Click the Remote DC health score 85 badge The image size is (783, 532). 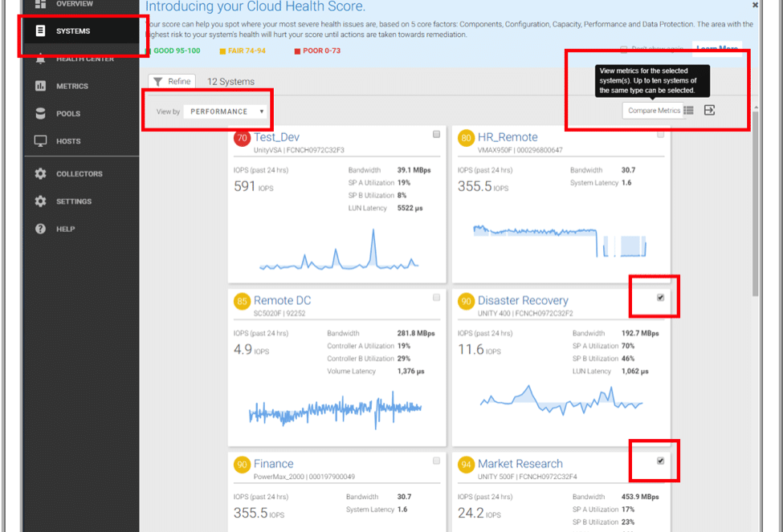click(242, 301)
